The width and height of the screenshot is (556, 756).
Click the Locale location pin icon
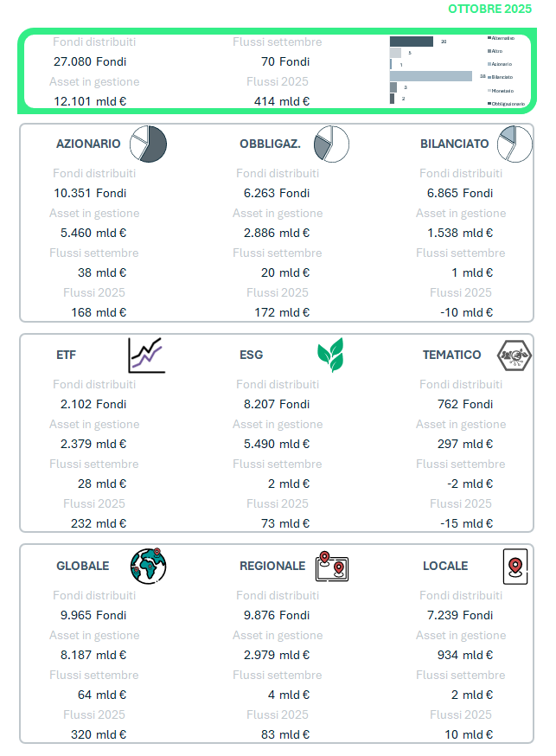[x=514, y=566]
